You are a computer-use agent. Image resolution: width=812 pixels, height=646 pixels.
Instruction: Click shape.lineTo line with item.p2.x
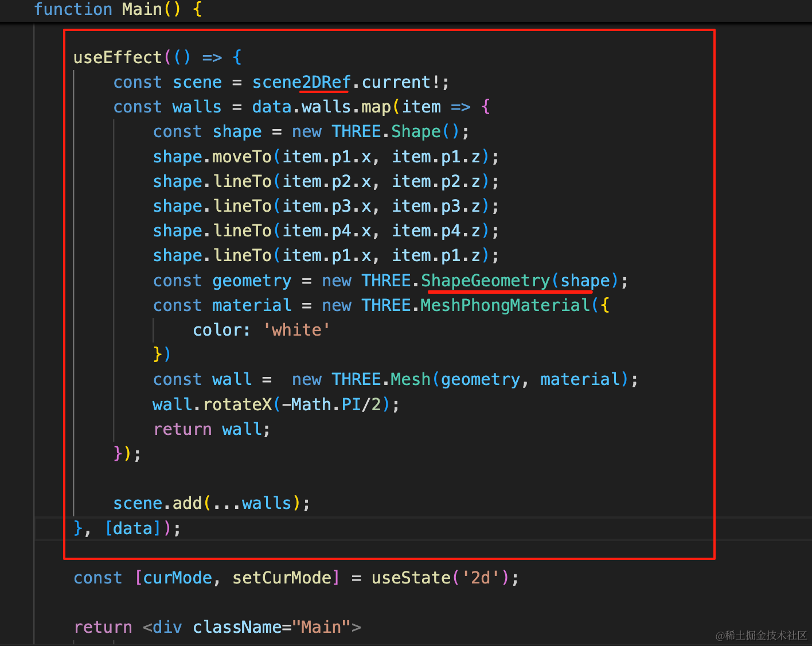[326, 181]
